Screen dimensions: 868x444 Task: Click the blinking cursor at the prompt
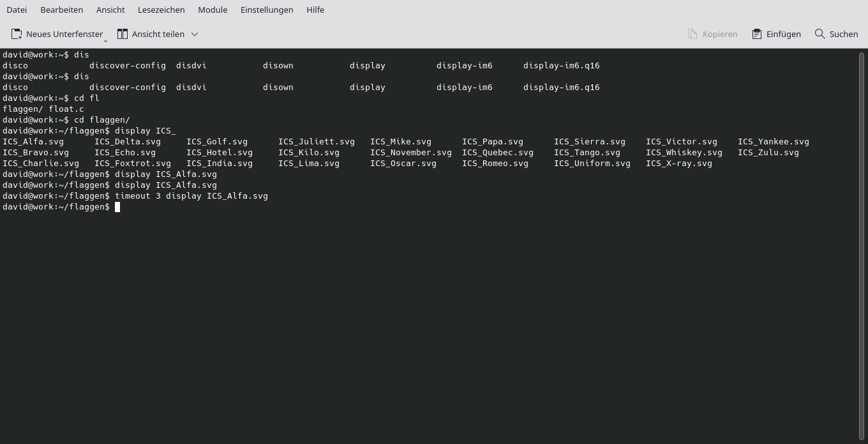(117, 206)
